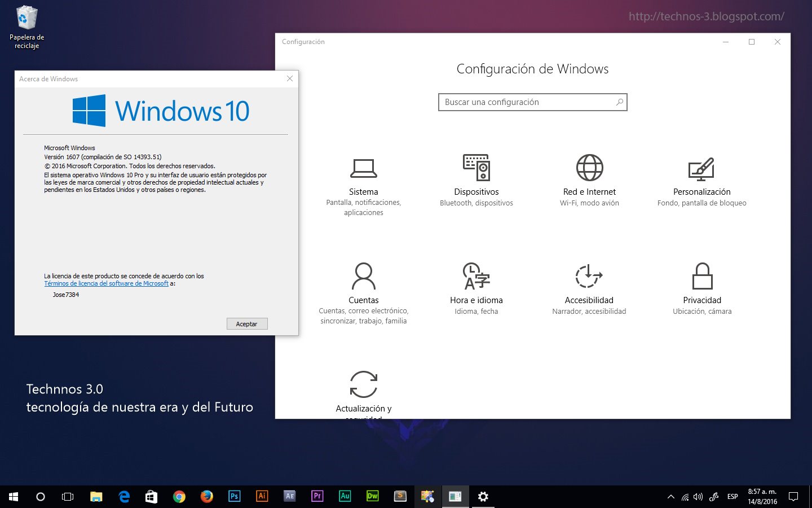
Task: Click the licensed user name Jose7384
Action: [x=66, y=295]
